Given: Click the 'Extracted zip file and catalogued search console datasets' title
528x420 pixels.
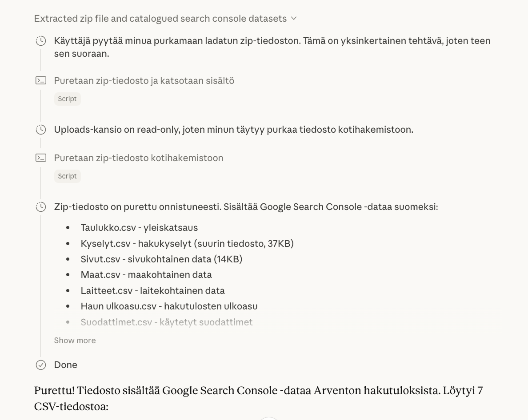Looking at the screenshot, I should 160,19.
